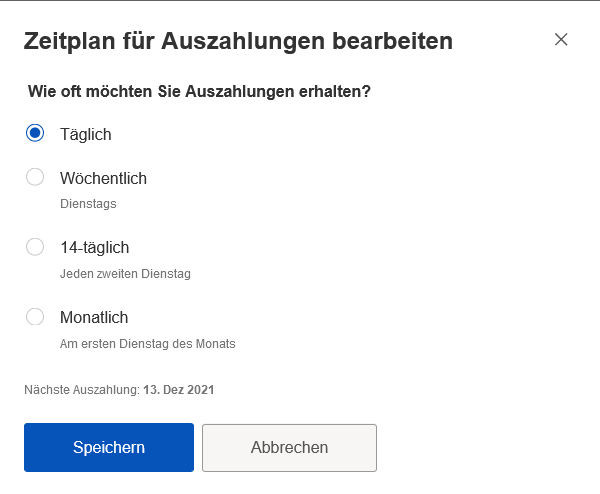Select the Wöchentlich radio button

(x=35, y=178)
